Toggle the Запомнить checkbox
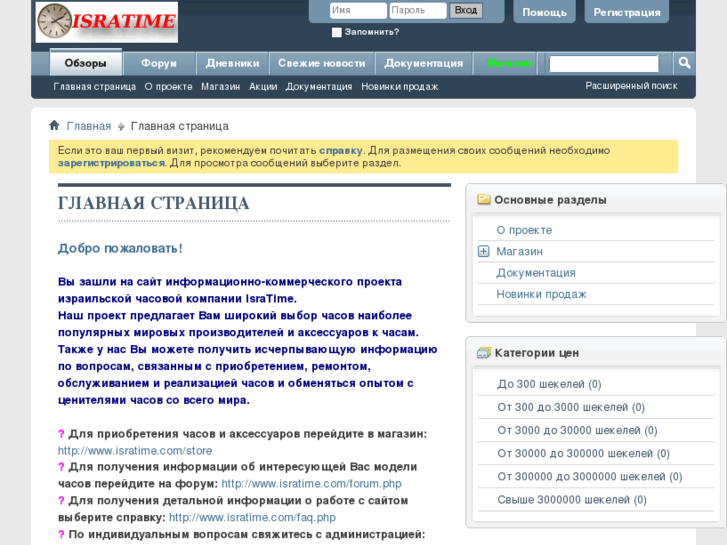Viewport: 727px width, 545px height. click(337, 32)
